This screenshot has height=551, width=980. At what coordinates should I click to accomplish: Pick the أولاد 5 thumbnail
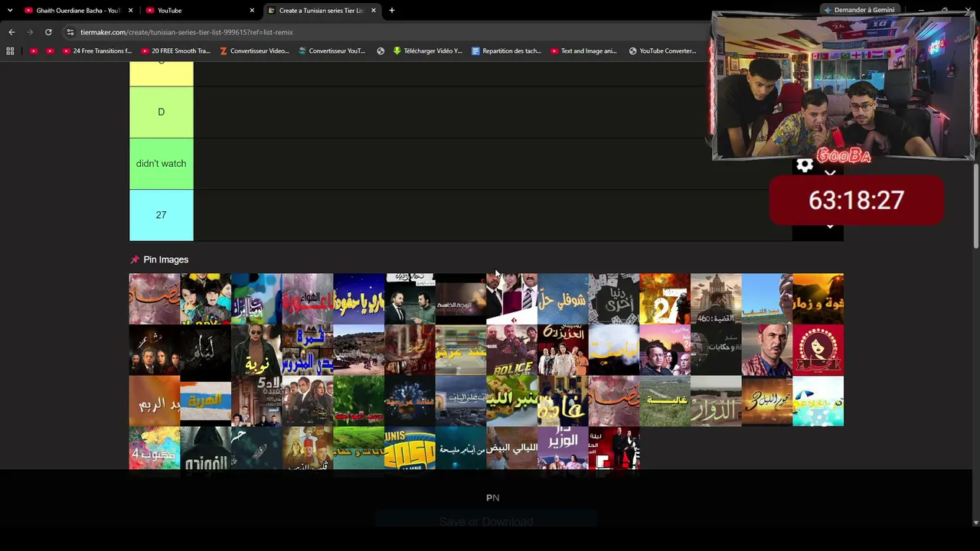coord(256,401)
